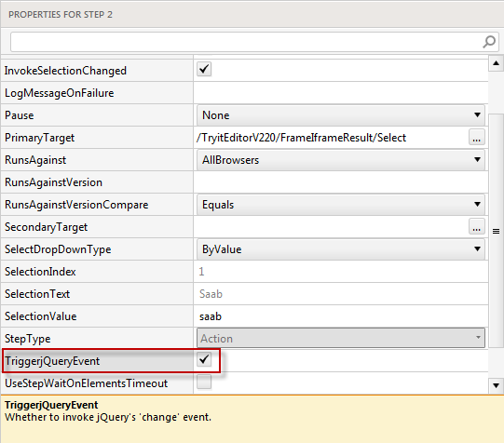Click the Properties for Step 2 header

click(61, 15)
